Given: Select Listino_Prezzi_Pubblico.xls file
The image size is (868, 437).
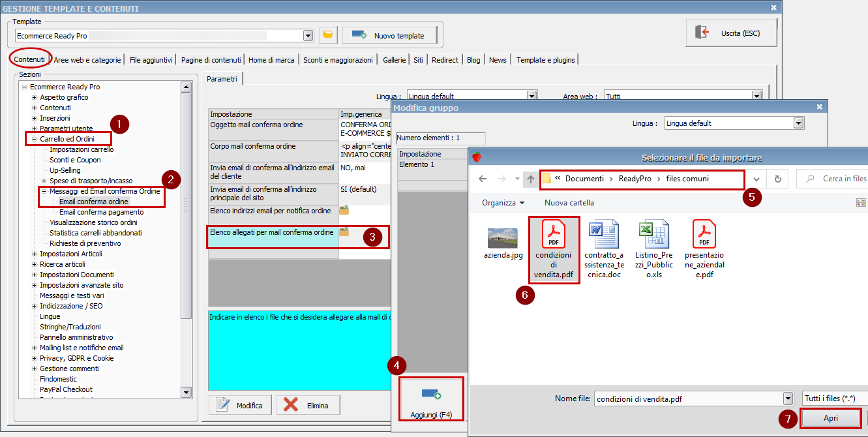Looking at the screenshot, I should [654, 249].
